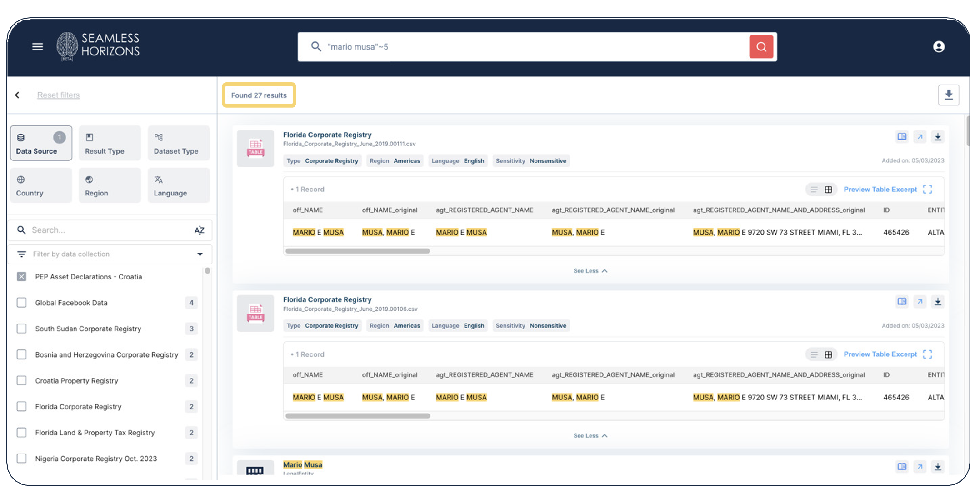Check the South Sudan Corporate Registry checkbox
Viewport: 980px width, 499px height.
(x=21, y=329)
